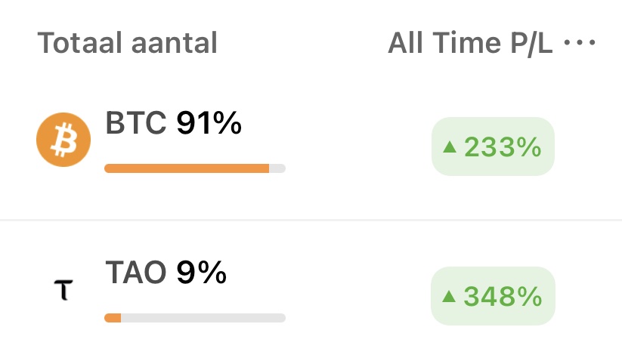Click the "348%" gain text
The width and height of the screenshot is (622, 364).
point(503,297)
